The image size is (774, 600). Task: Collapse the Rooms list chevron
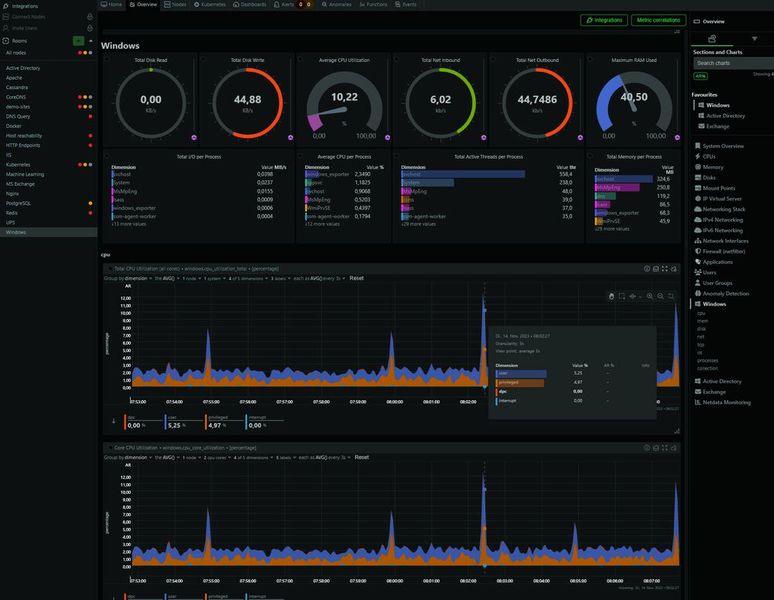(90, 41)
